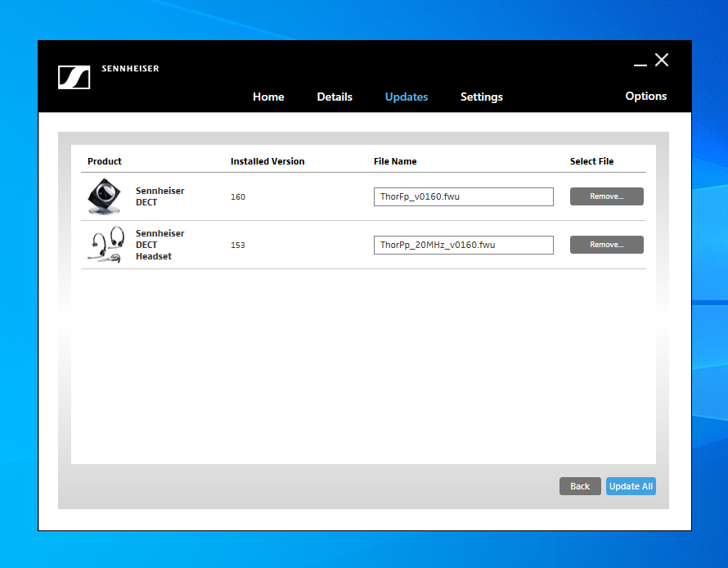
Task: Select the Sennheiser DECT Headset image
Action: pos(106,245)
